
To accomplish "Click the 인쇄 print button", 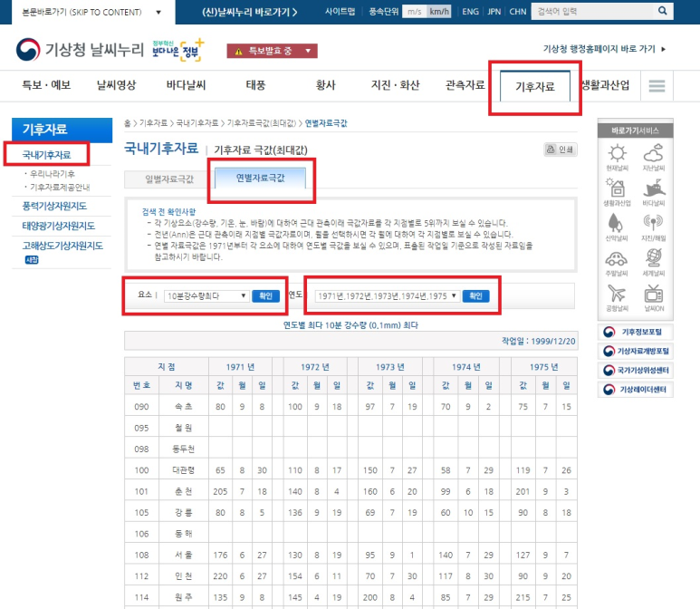I will 561,150.
